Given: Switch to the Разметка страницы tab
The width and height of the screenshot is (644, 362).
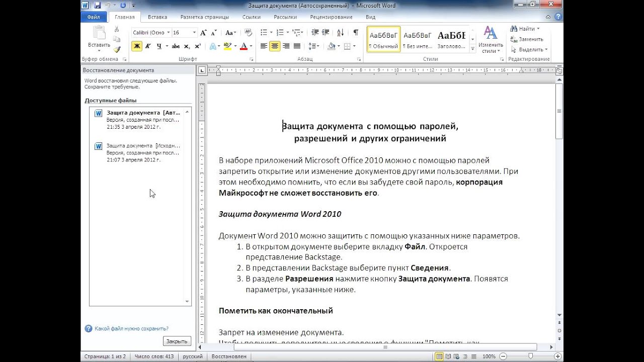Looking at the screenshot, I should (x=204, y=17).
